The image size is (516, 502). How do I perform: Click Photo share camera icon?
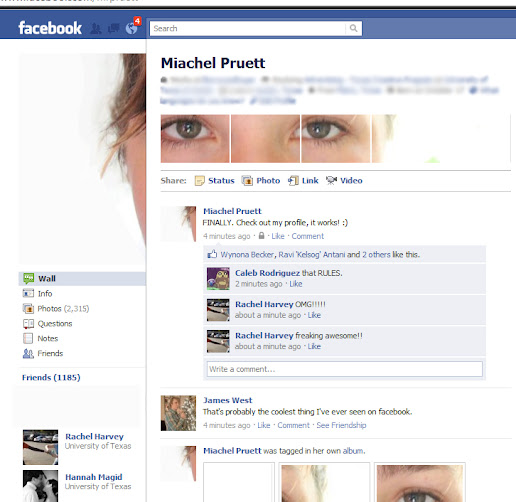247,181
